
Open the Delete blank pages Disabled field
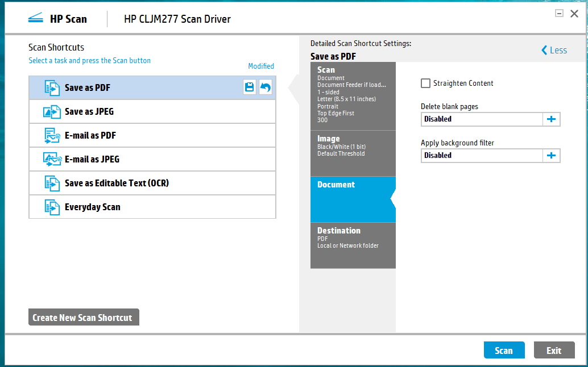point(482,119)
